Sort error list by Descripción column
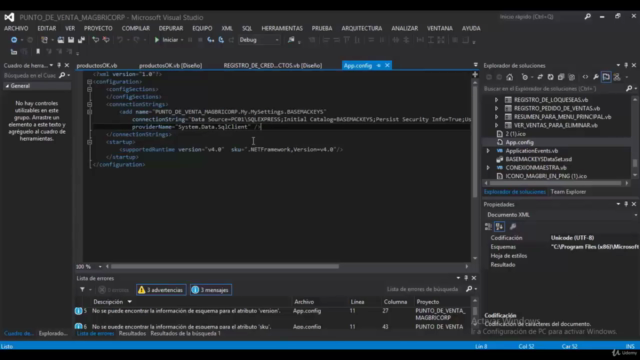Viewport: 640px width, 360px height. (x=108, y=302)
